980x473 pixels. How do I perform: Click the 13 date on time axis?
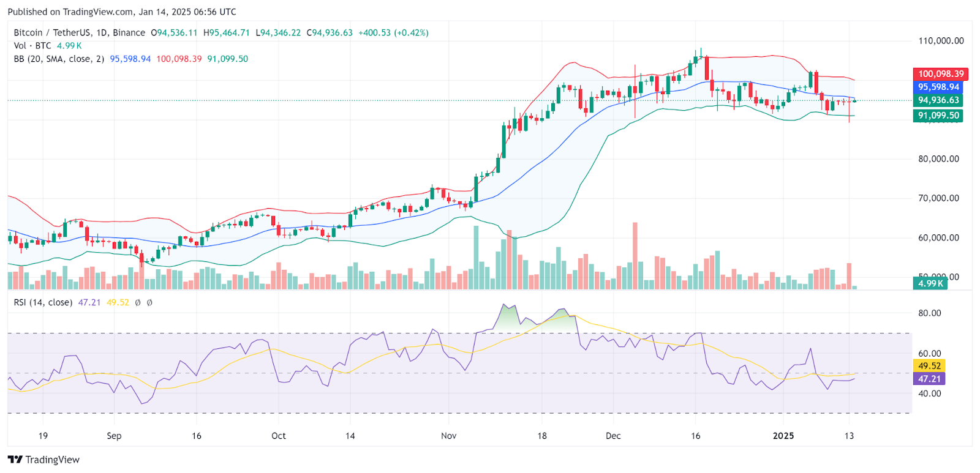(x=849, y=436)
